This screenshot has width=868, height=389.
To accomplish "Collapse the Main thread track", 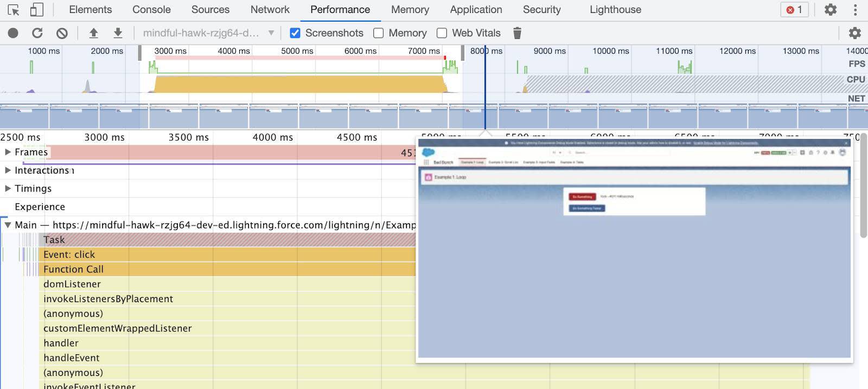I will [x=8, y=225].
